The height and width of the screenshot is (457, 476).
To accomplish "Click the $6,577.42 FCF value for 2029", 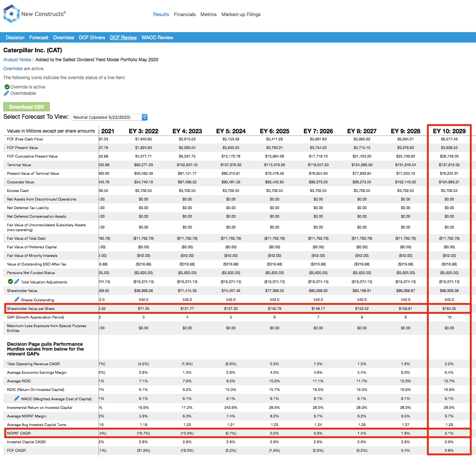I will pos(449,139).
